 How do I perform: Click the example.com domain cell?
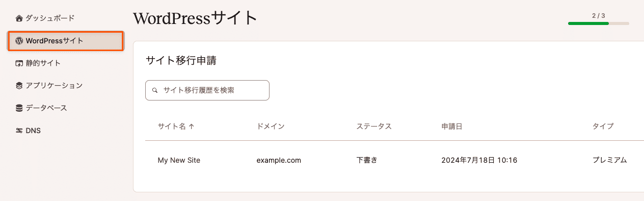click(279, 160)
